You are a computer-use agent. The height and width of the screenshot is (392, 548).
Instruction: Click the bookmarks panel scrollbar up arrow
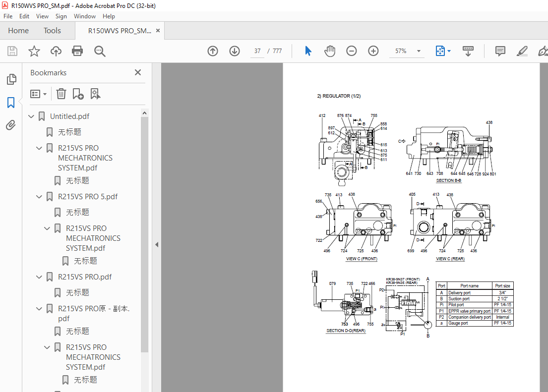(145, 113)
